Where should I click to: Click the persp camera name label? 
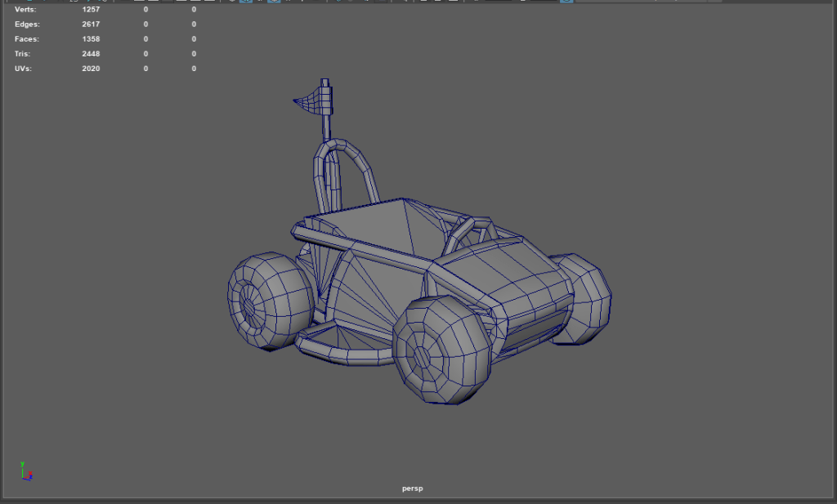(x=413, y=488)
